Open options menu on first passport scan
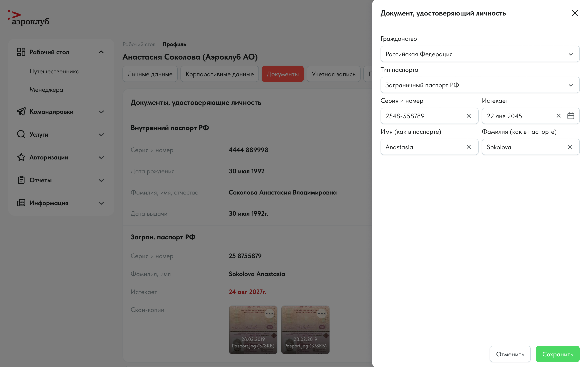Image resolution: width=588 pixels, height=367 pixels. pos(269,313)
